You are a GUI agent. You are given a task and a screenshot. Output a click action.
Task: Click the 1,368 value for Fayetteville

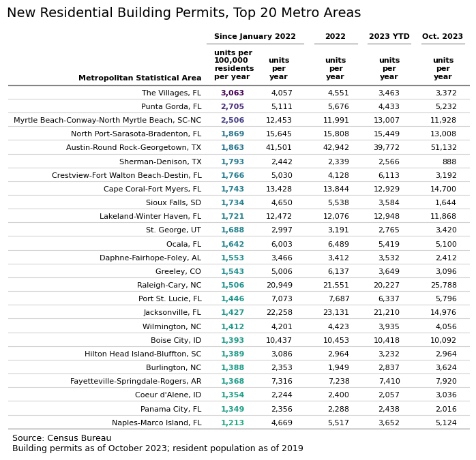[233, 382]
